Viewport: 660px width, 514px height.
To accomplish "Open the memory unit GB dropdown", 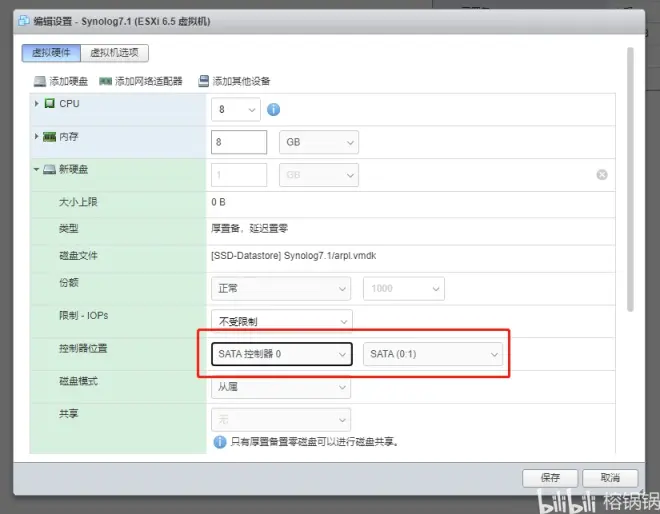I will click(319, 142).
